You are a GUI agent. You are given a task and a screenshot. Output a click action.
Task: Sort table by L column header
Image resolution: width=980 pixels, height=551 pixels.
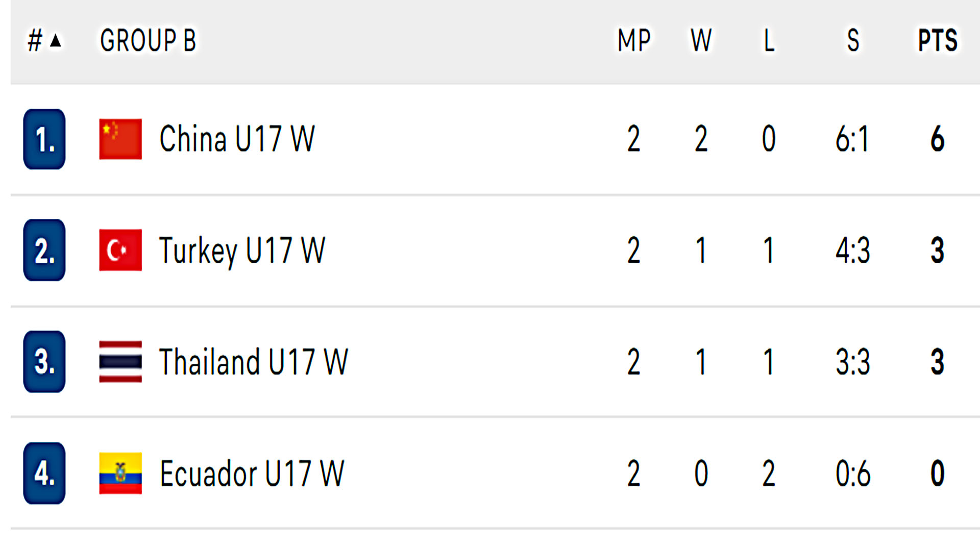click(x=769, y=40)
